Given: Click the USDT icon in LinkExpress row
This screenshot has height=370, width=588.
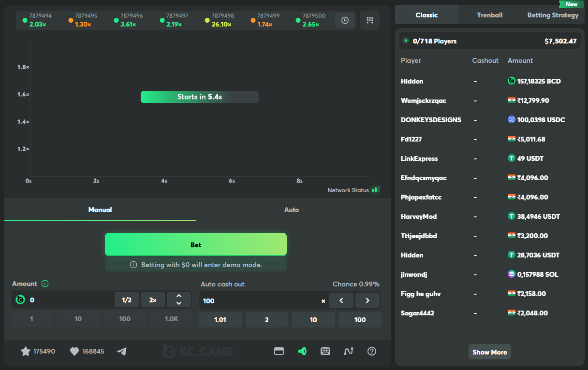Looking at the screenshot, I should coord(512,158).
